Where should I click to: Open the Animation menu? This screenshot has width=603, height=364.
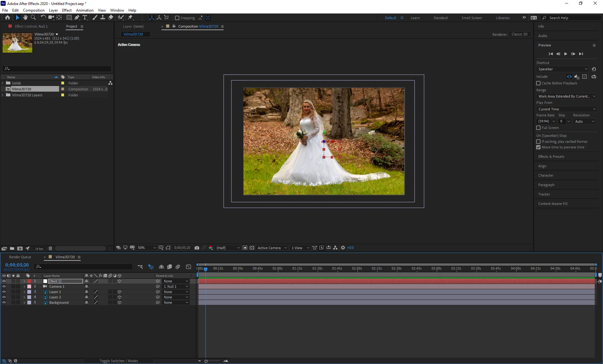click(x=84, y=10)
